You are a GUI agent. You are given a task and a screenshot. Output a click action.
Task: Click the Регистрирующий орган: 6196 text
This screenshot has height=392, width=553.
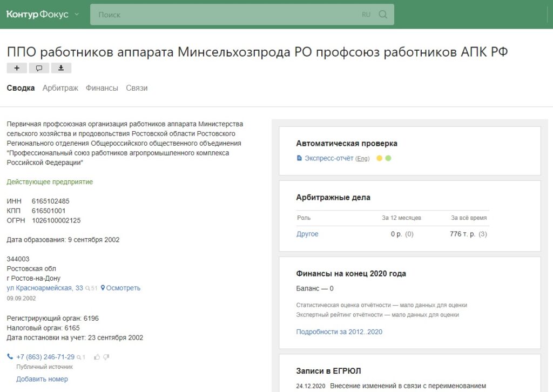tap(52, 319)
